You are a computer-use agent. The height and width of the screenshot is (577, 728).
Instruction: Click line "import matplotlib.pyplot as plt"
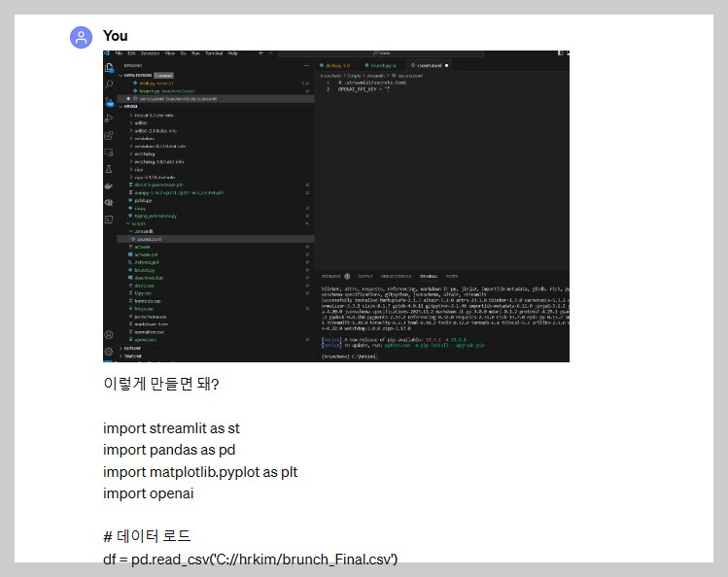click(200, 472)
